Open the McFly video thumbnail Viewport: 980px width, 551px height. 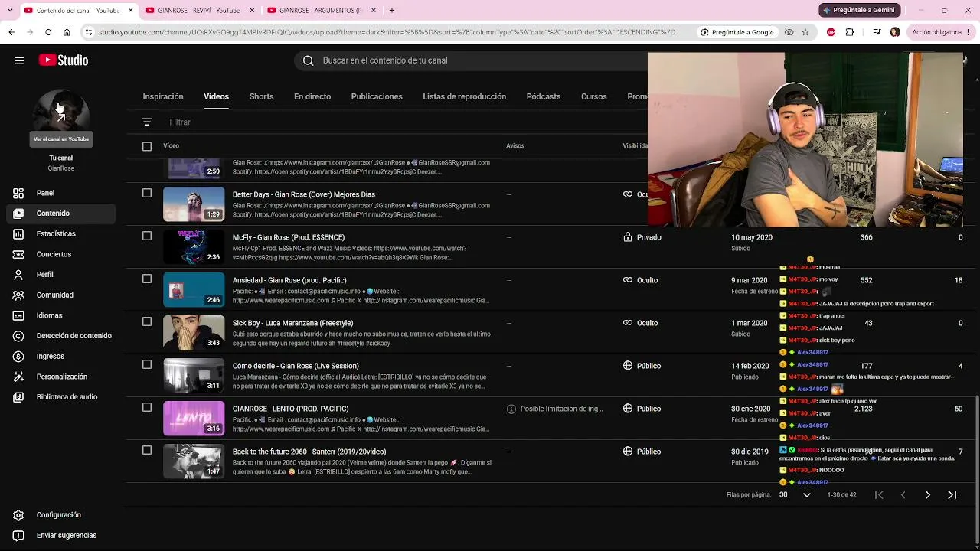pyautogui.click(x=194, y=247)
